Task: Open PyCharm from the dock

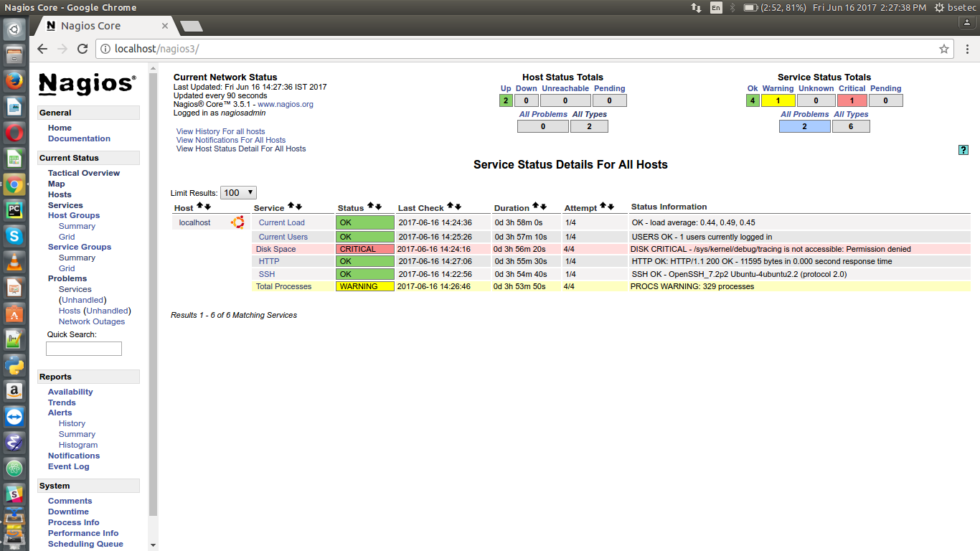Action: pos(14,209)
